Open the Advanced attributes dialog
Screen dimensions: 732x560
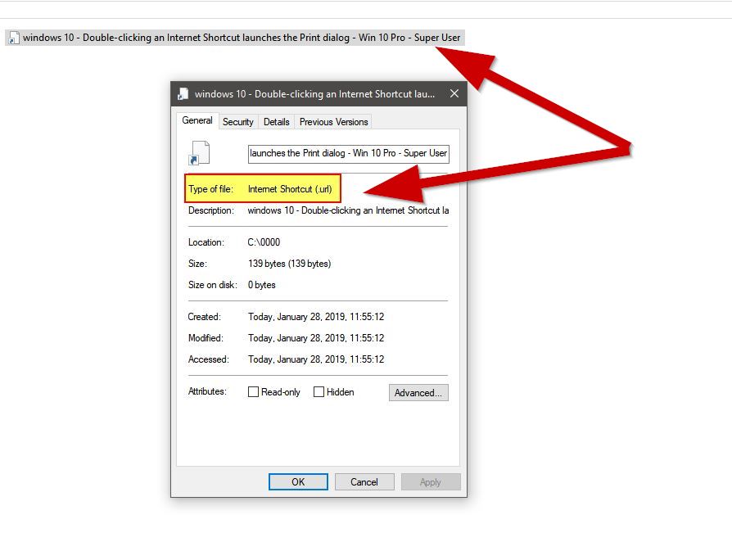418,392
